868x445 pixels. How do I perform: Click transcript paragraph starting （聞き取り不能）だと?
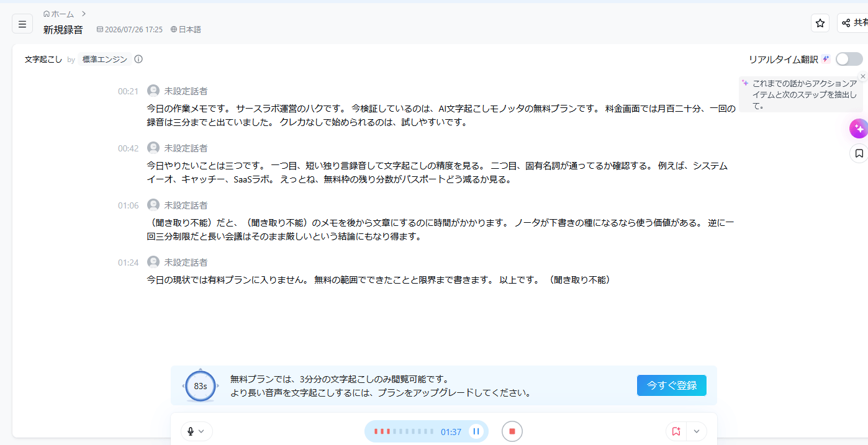[x=441, y=230]
